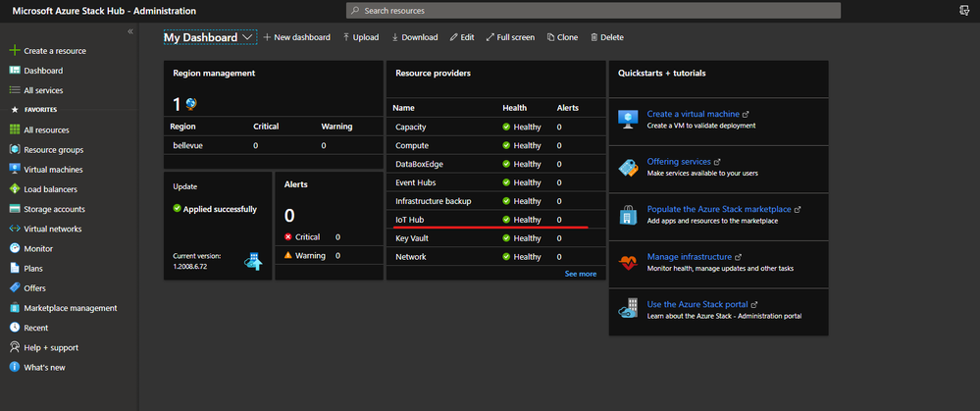The width and height of the screenshot is (980, 411).
Task: Click the Virtual networks icon
Action: (15, 229)
